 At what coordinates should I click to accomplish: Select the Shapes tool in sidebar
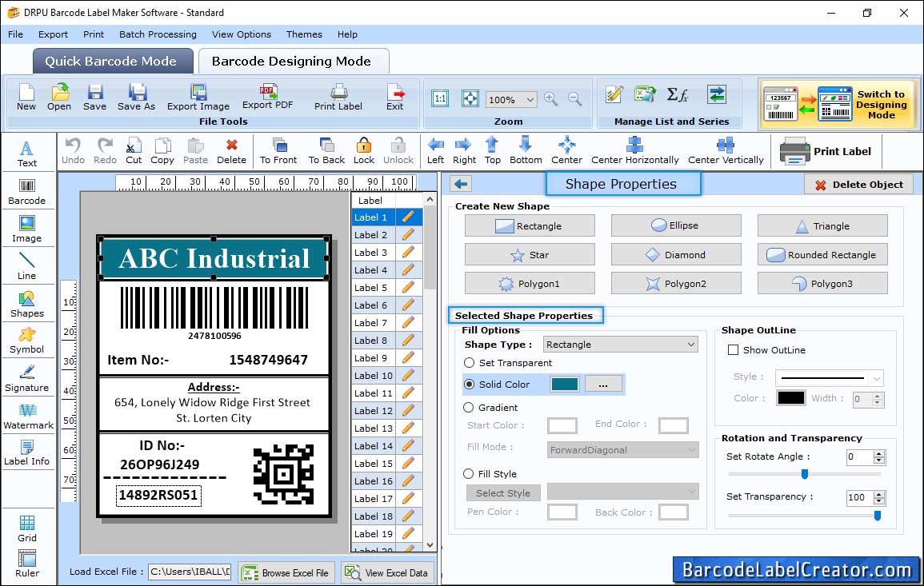pos(26,304)
